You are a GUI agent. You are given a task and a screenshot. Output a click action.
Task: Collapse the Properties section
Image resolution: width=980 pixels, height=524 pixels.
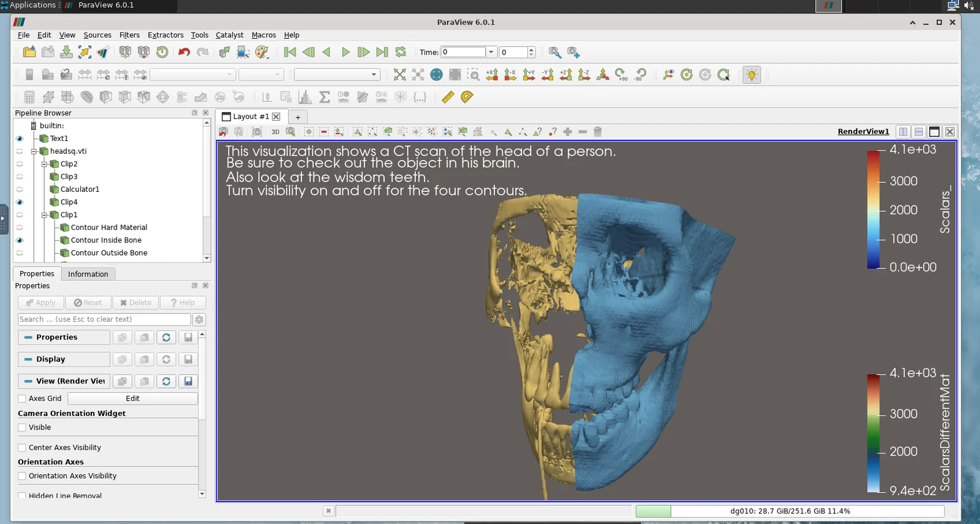click(x=64, y=338)
